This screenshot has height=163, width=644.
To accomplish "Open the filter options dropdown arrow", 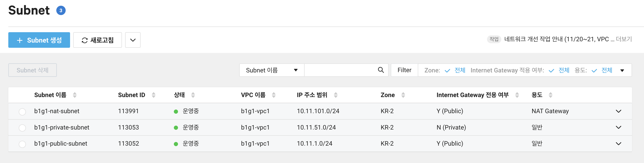I will pyautogui.click(x=622, y=70).
